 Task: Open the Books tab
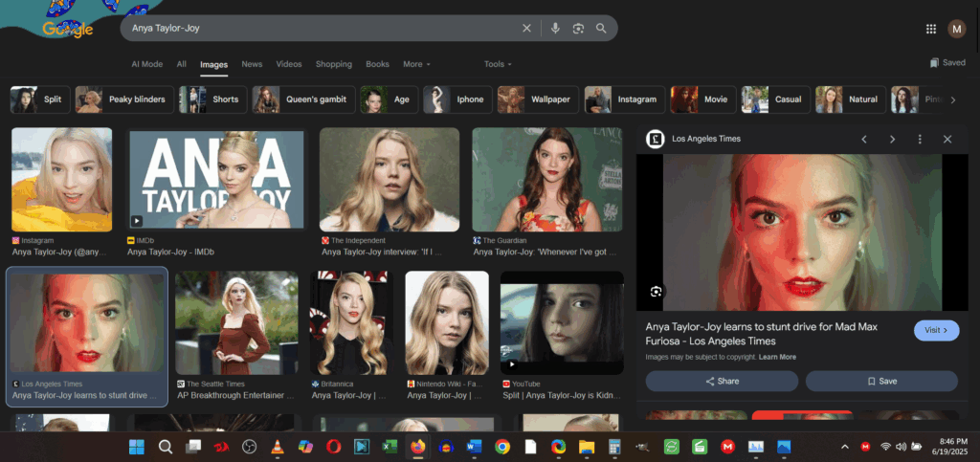pos(377,64)
